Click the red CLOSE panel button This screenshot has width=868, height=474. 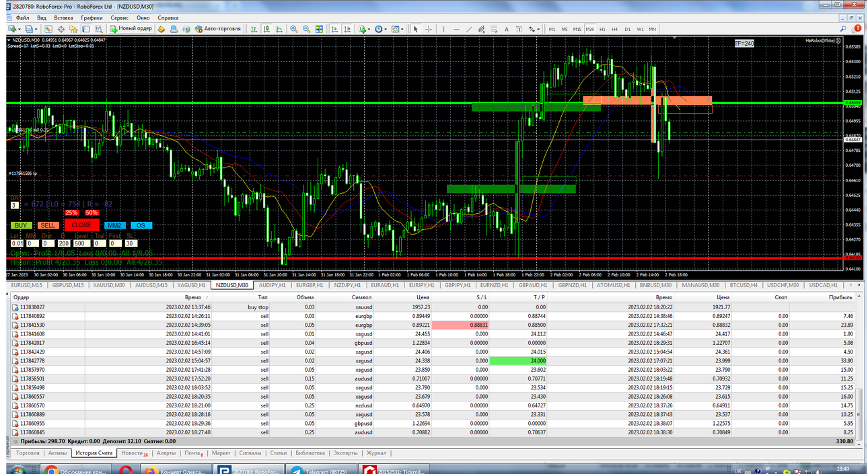pos(81,225)
